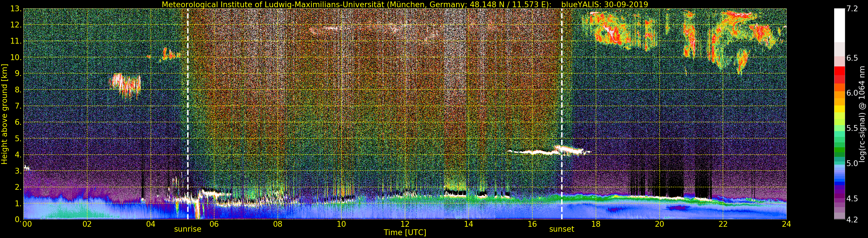Click the Time [UTC] axis title
Screen dimensions: 868x238
point(405,233)
